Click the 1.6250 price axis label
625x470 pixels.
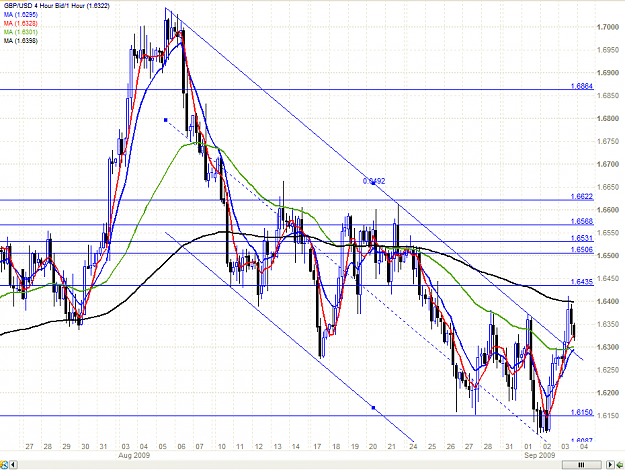(x=608, y=370)
